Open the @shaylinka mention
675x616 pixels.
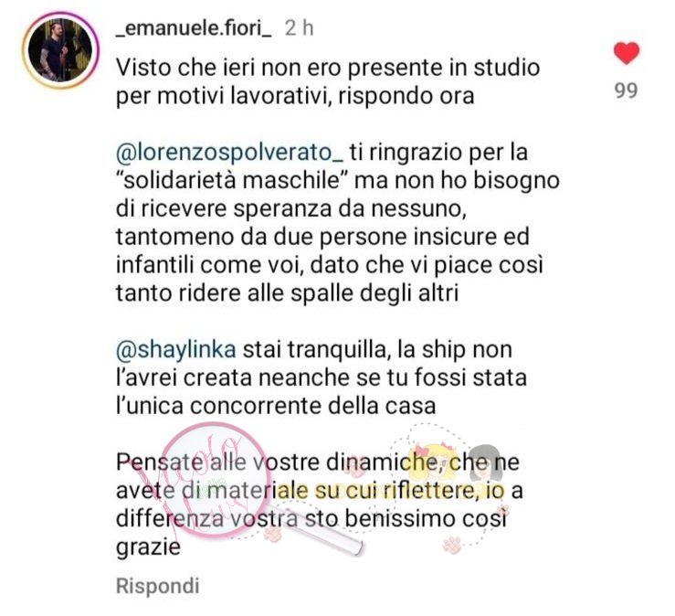(176, 350)
